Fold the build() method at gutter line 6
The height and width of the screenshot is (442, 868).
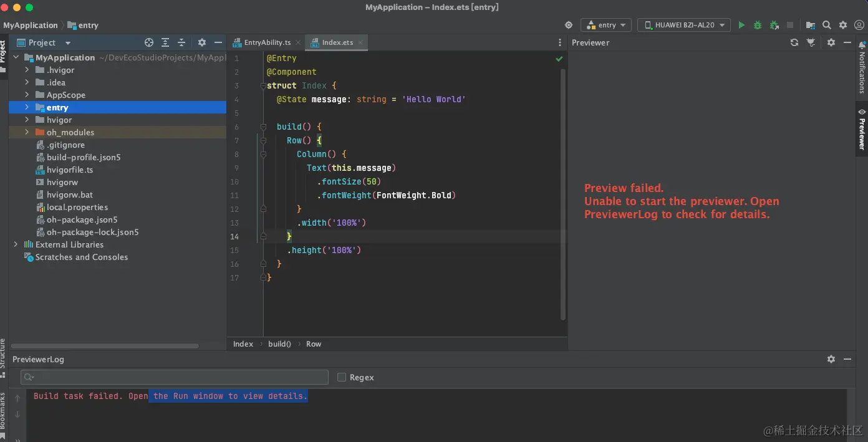264,127
